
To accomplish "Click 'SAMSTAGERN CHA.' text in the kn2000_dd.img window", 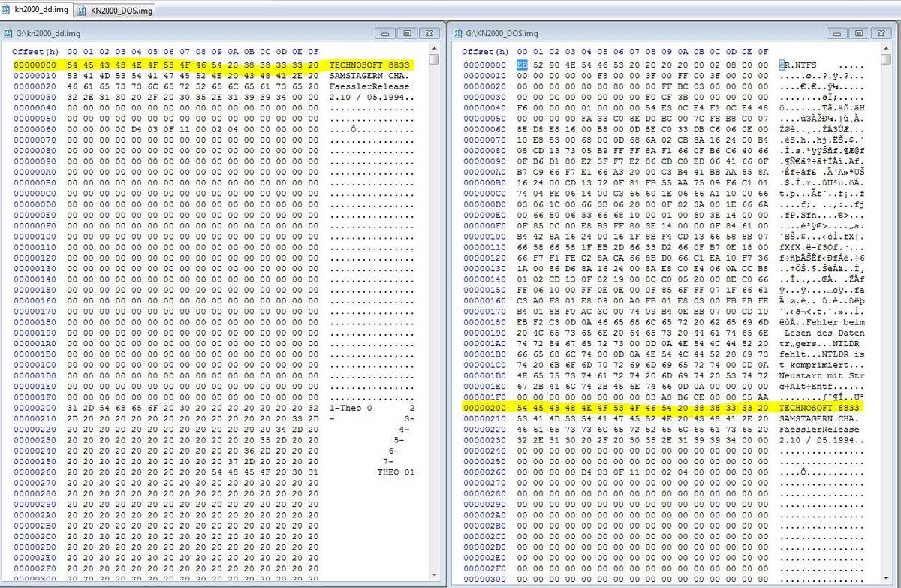I will click(x=369, y=76).
